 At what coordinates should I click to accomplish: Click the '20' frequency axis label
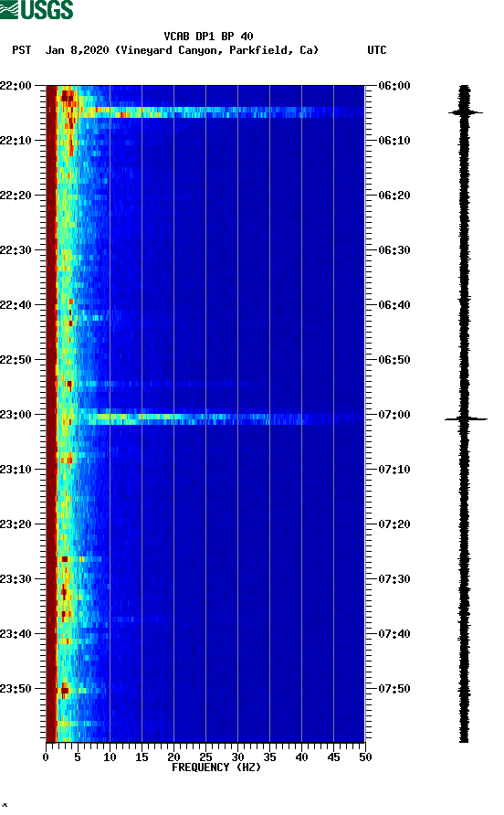pyautogui.click(x=173, y=757)
